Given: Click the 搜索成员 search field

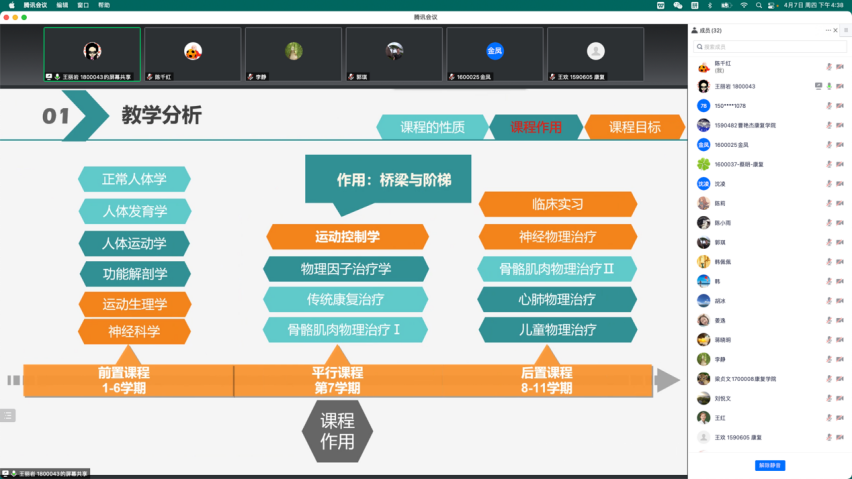Looking at the screenshot, I should click(769, 46).
